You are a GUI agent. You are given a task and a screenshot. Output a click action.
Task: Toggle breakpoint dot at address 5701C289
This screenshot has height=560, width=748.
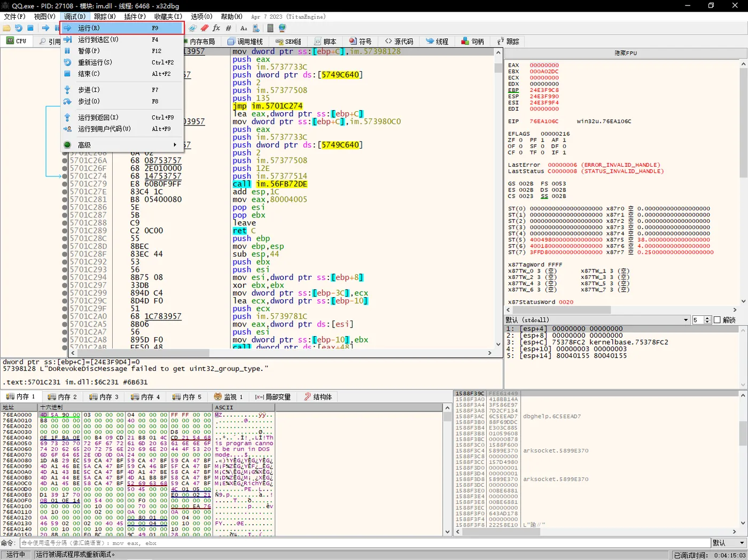point(65,231)
